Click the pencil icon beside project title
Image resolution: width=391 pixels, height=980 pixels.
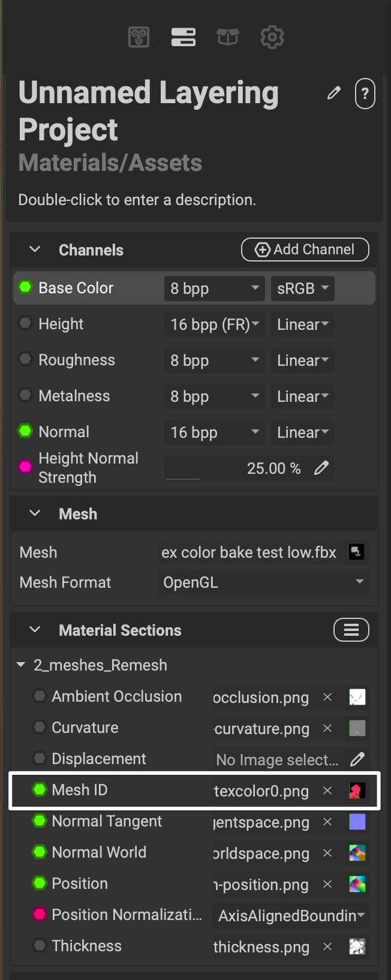[334, 93]
